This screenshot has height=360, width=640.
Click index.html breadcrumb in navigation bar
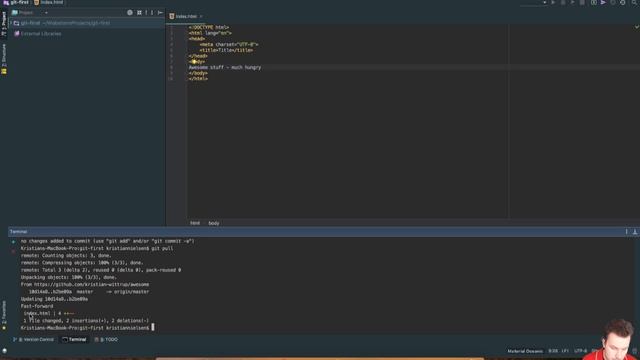(x=49, y=2)
